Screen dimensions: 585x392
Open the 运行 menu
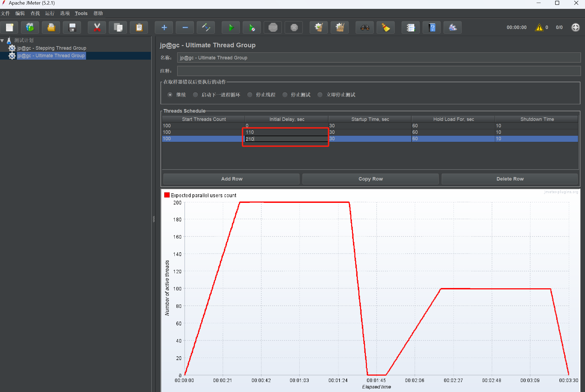coord(50,13)
